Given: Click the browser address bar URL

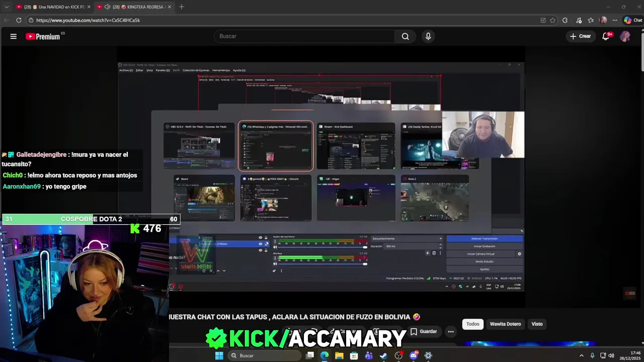Looking at the screenshot, I should (x=88, y=20).
